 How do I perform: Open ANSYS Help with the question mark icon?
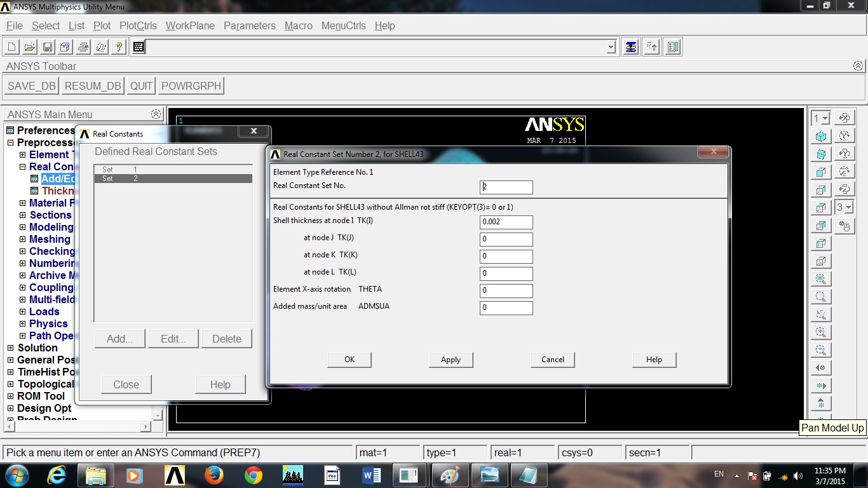[x=118, y=47]
